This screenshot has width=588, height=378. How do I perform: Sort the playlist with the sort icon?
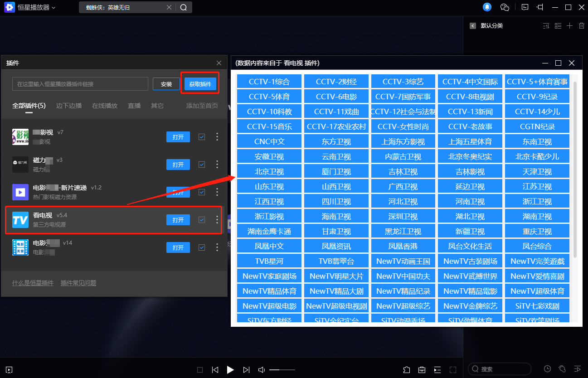click(546, 26)
